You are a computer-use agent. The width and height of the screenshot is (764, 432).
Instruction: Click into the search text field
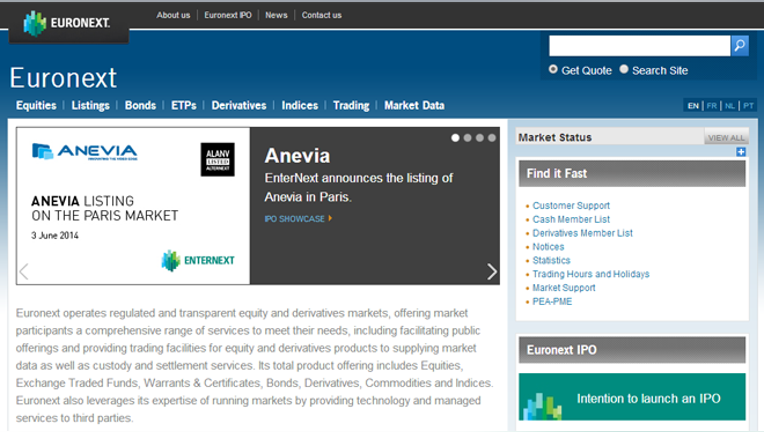639,46
